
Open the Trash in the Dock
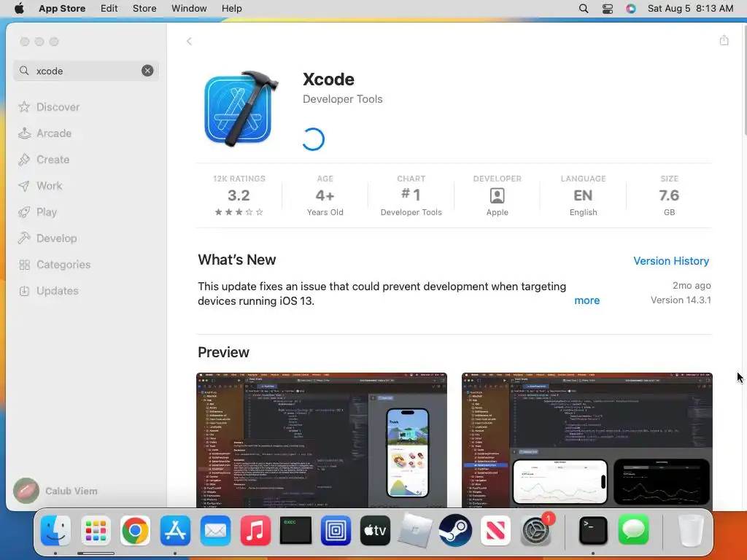click(690, 530)
